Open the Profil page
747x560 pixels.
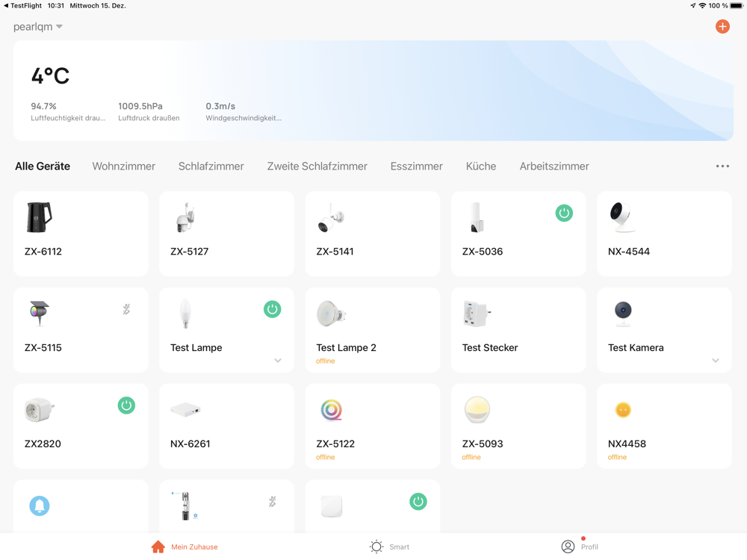coord(580,547)
